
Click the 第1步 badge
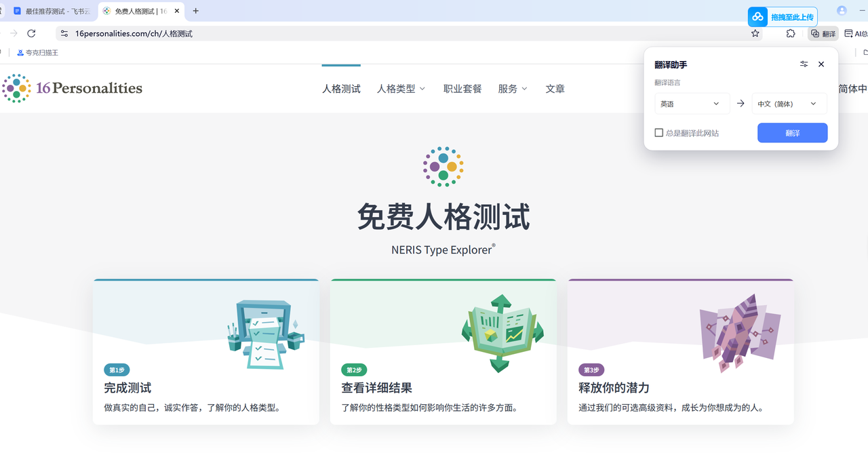117,370
